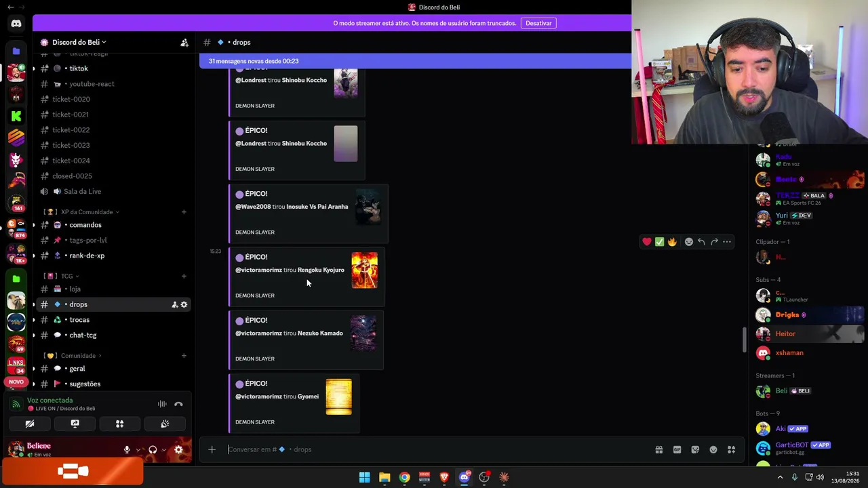Edit drops channel settings gear
Screen dimensions: 868x488
[x=184, y=304]
